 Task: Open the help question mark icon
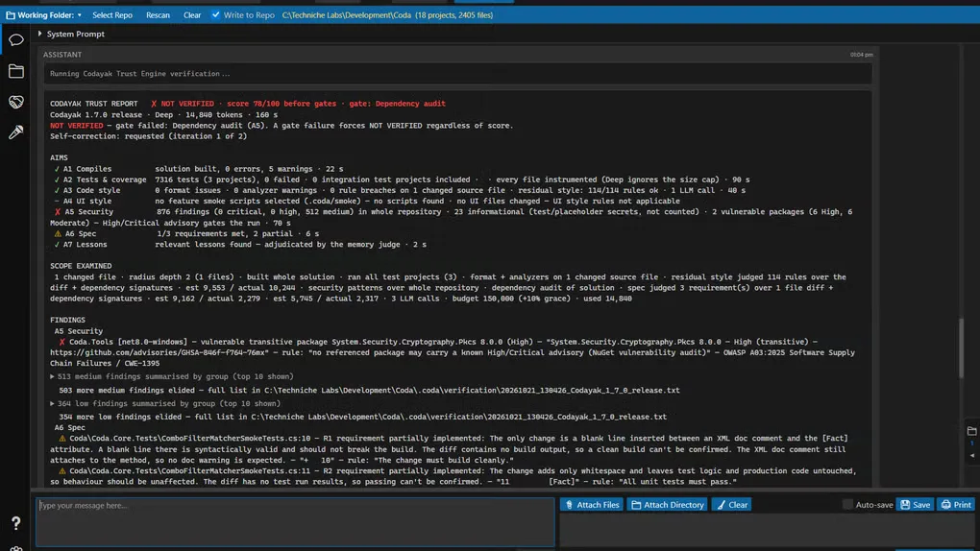(x=15, y=522)
